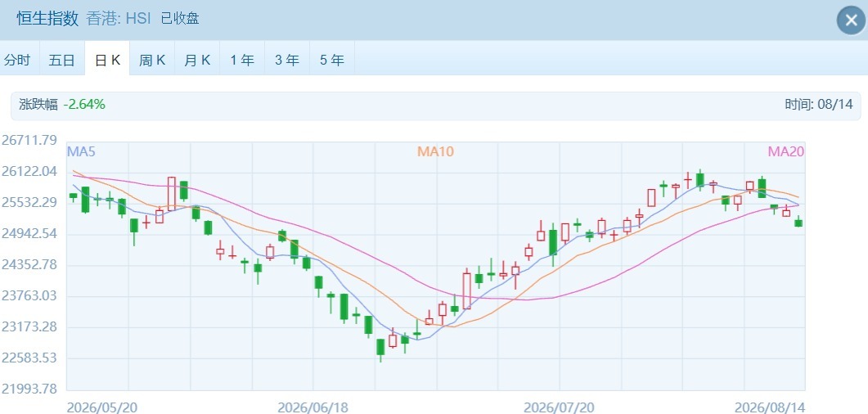Click the last green candlestick on 08/14
868x414 pixels.
coord(798,223)
